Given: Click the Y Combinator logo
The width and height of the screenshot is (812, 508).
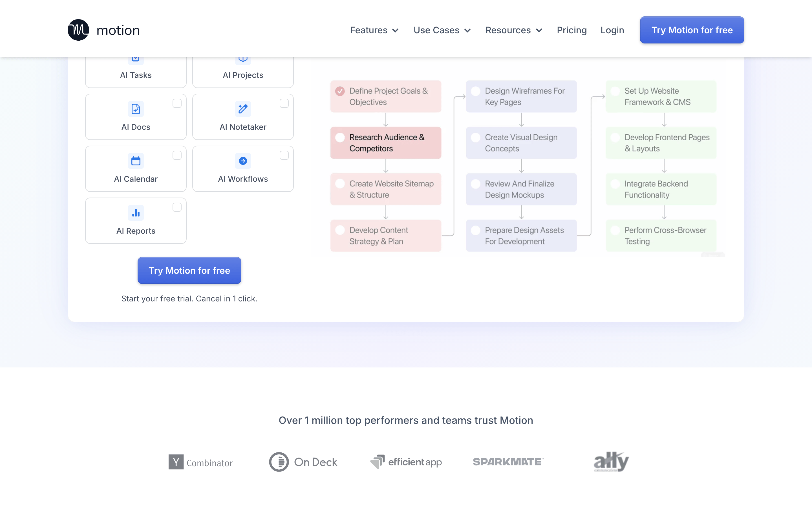Looking at the screenshot, I should (x=200, y=462).
